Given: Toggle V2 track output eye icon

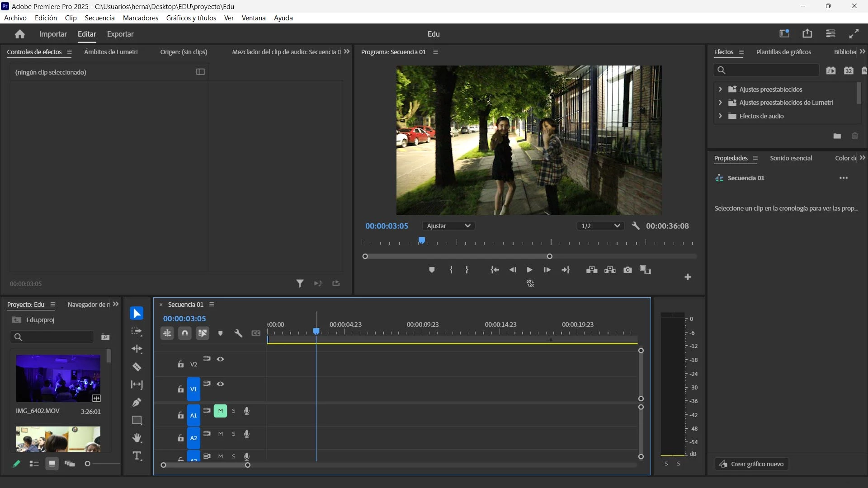Looking at the screenshot, I should pos(220,359).
